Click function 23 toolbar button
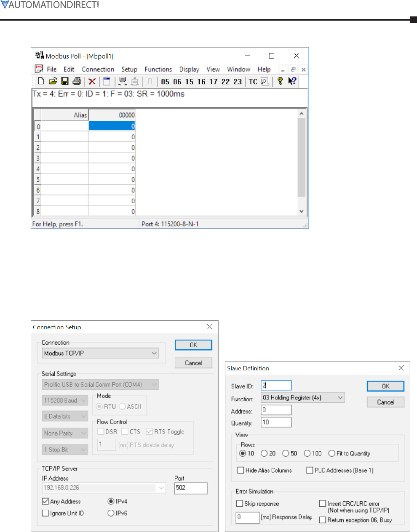 point(238,82)
